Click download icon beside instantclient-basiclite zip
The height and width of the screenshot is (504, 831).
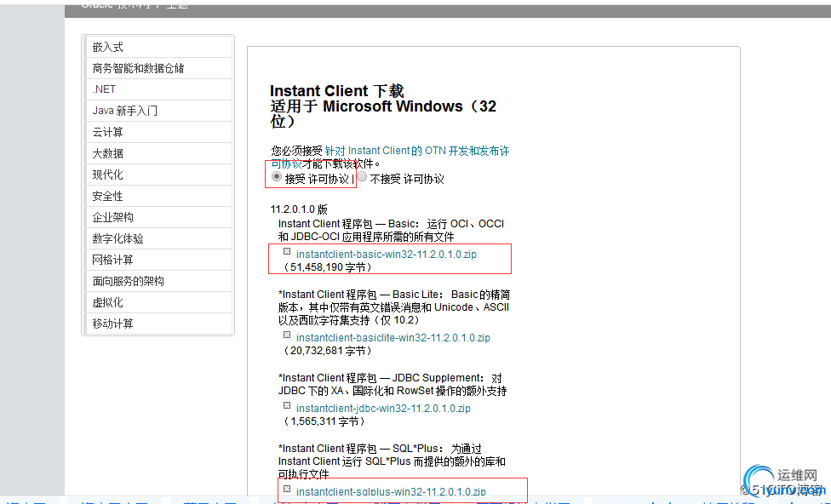click(287, 335)
